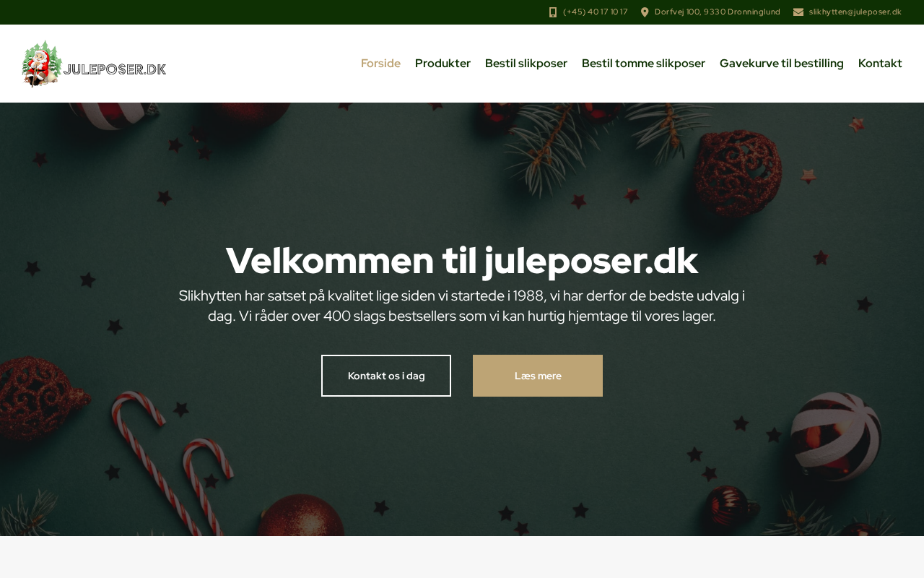Click address Dorfvej 100, 9330 Dronninglund
The height and width of the screenshot is (578, 924).
(718, 12)
